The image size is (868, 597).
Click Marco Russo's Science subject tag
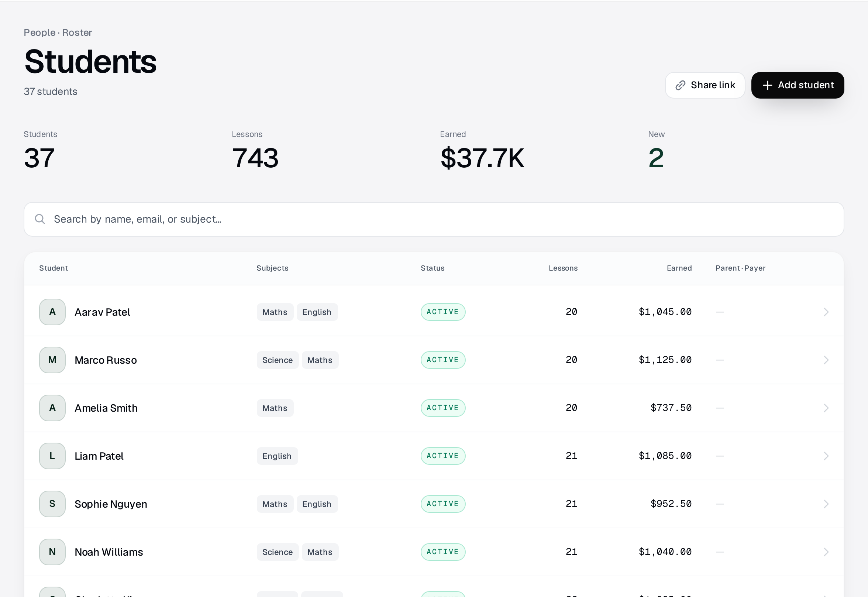(278, 360)
